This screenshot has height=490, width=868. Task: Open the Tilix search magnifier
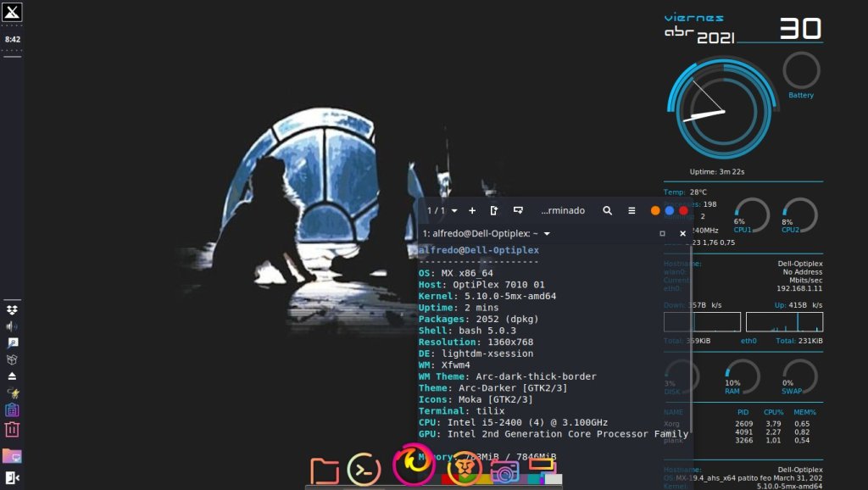608,210
